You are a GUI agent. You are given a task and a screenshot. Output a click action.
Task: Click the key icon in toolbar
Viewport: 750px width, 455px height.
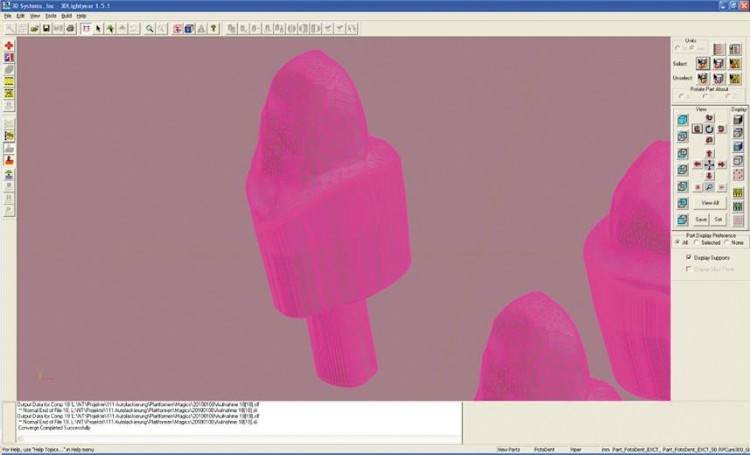click(x=213, y=29)
